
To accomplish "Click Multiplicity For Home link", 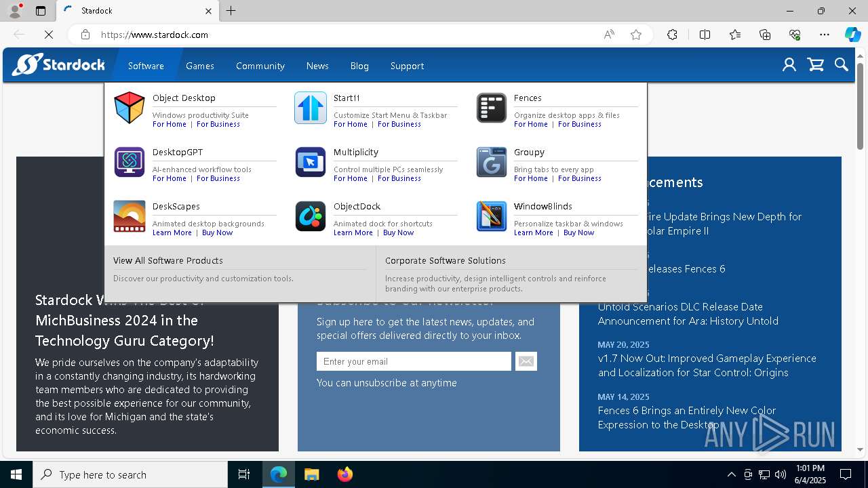I will [x=351, y=178].
